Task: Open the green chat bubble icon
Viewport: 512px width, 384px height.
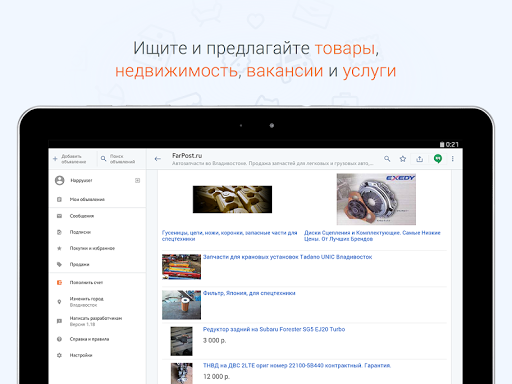Action: [438, 159]
